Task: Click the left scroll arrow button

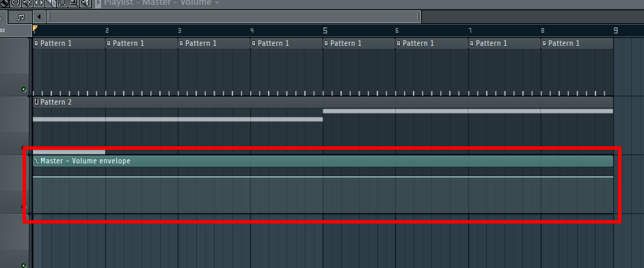Action: 39,17
